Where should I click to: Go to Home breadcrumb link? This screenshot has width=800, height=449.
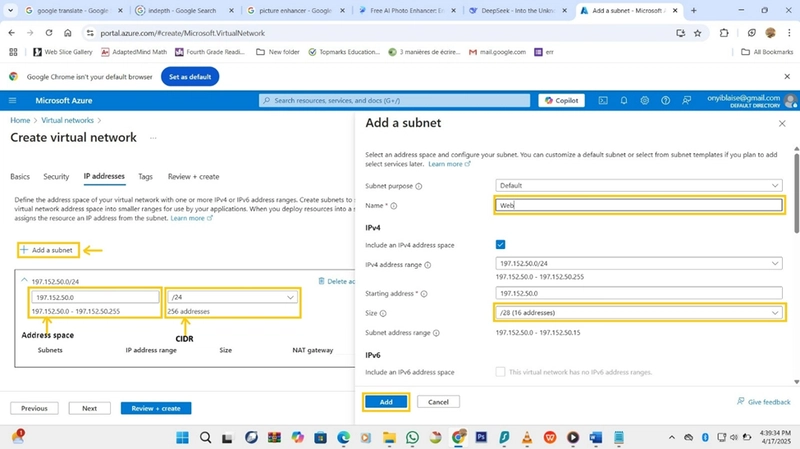[x=20, y=120]
